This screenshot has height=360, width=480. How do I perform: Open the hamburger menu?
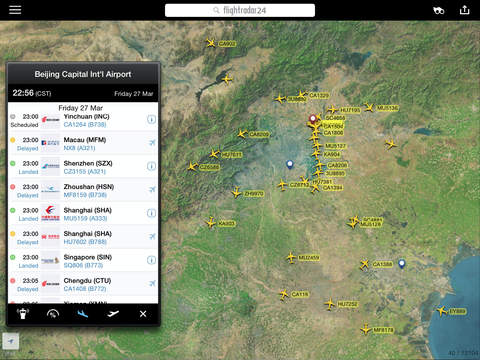click(15, 10)
